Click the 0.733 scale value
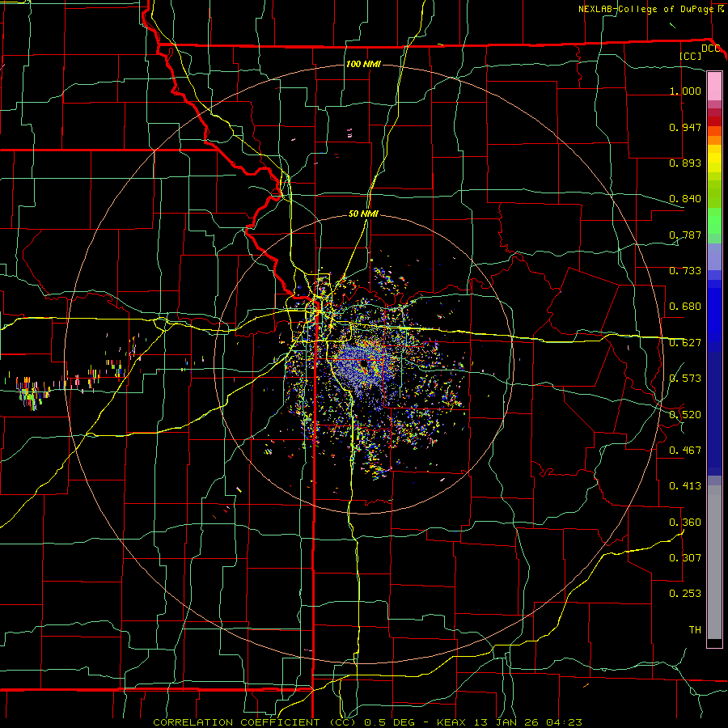 pyautogui.click(x=685, y=271)
